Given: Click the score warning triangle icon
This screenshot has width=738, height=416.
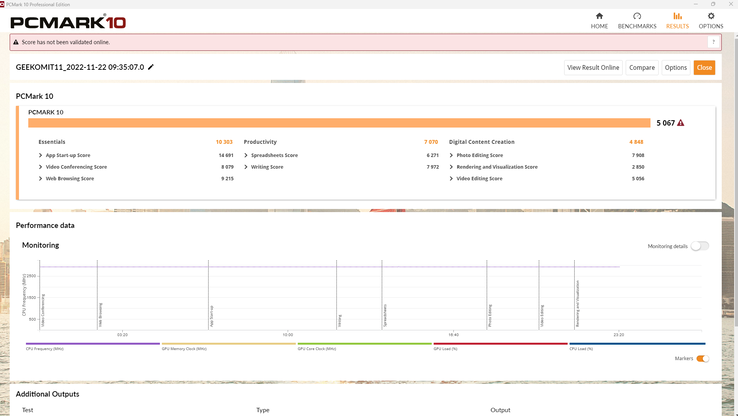Looking at the screenshot, I should (x=681, y=123).
